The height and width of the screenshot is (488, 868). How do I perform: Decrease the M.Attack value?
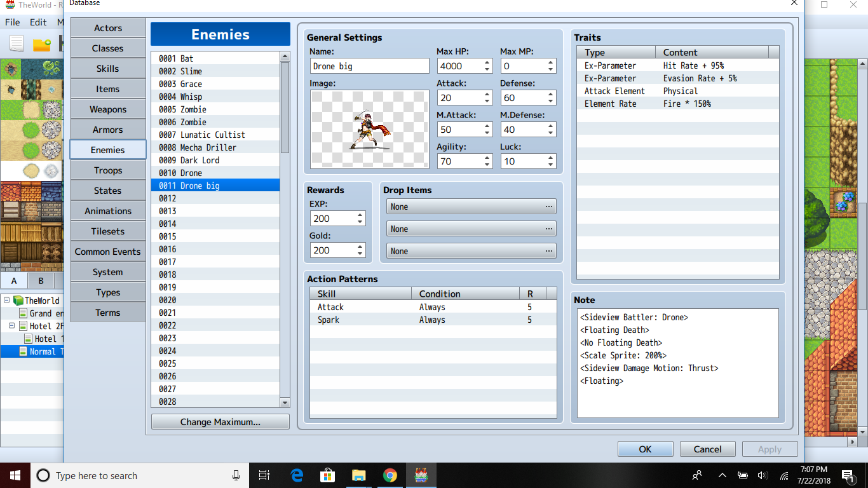pos(487,133)
